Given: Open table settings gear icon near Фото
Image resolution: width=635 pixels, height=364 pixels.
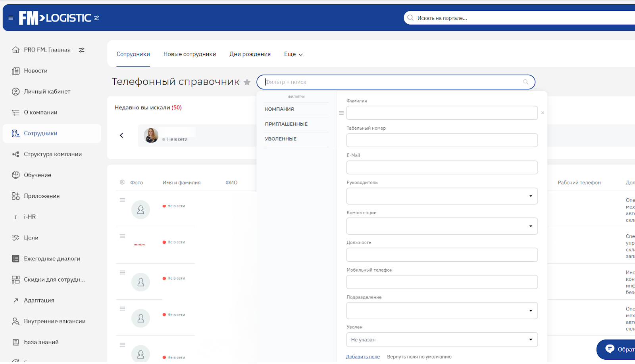Looking at the screenshot, I should tap(122, 182).
